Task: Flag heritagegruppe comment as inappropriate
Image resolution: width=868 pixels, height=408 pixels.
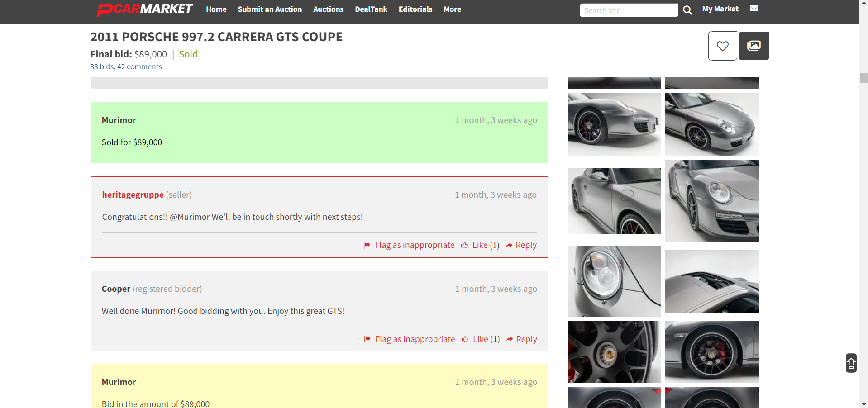Action: click(x=415, y=245)
